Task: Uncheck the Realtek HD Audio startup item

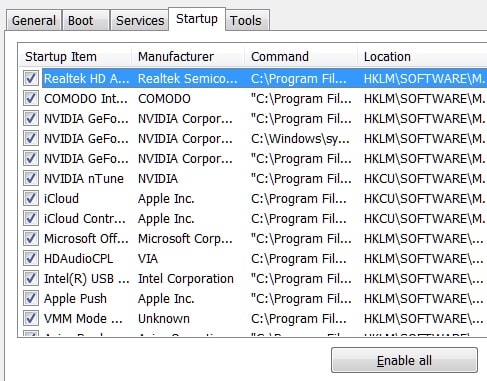Action: (31, 79)
